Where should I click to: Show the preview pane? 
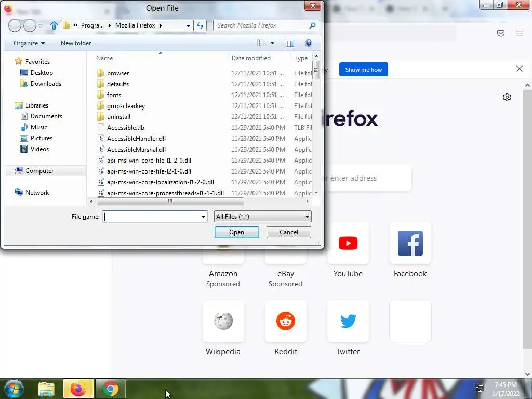click(290, 43)
